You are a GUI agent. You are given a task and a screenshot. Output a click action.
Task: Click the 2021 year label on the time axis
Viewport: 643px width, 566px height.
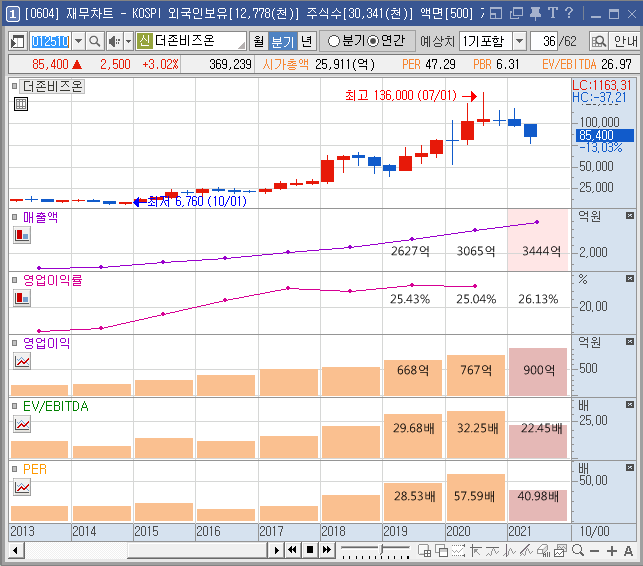click(x=520, y=532)
